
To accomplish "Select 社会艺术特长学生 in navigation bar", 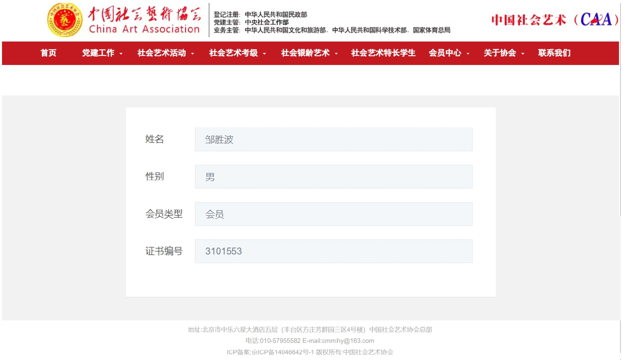I will click(383, 53).
